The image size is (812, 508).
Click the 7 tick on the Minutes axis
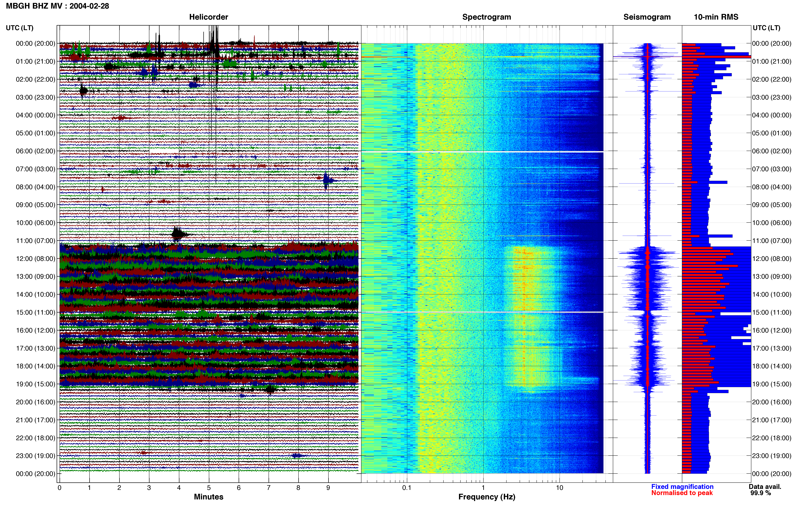269,488
